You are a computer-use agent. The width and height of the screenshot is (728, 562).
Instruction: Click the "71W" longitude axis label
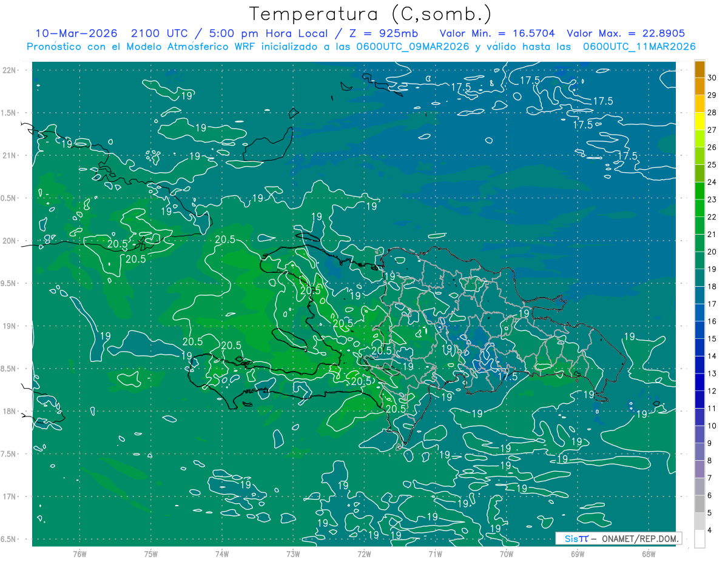[435, 554]
